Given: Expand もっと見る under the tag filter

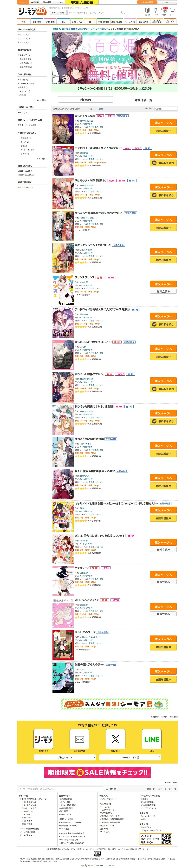Looking at the screenshot, I should coord(41,159).
